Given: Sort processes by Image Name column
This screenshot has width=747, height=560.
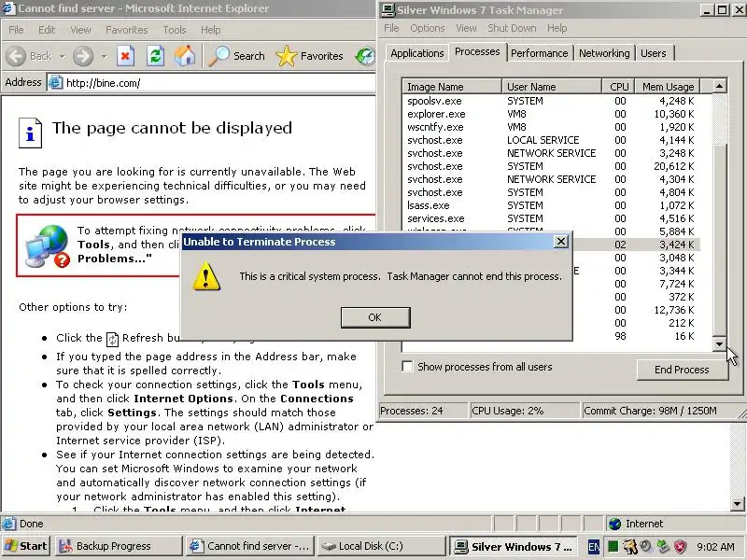Looking at the screenshot, I should pos(452,87).
